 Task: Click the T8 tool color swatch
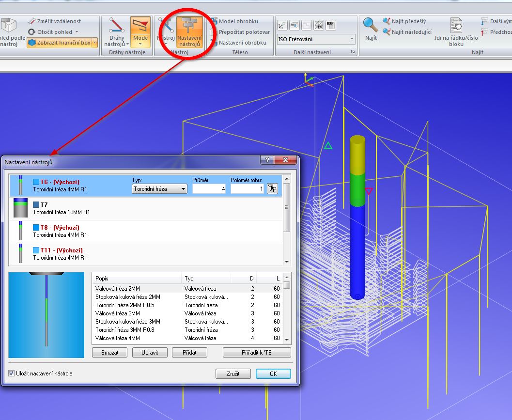coord(36,228)
